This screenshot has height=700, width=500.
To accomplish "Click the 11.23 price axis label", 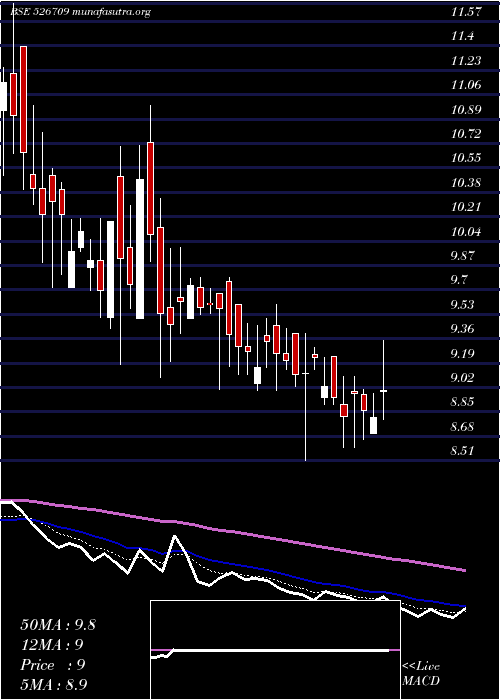I will point(466,61).
